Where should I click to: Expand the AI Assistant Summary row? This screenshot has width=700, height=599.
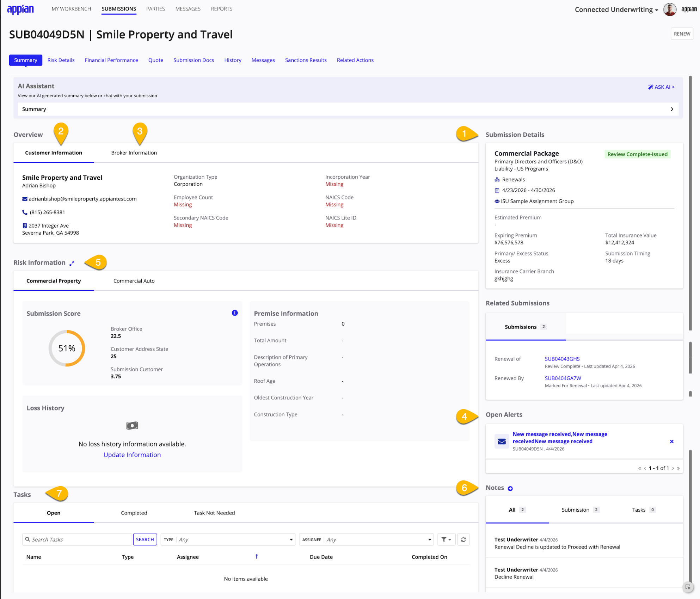[x=348, y=109]
